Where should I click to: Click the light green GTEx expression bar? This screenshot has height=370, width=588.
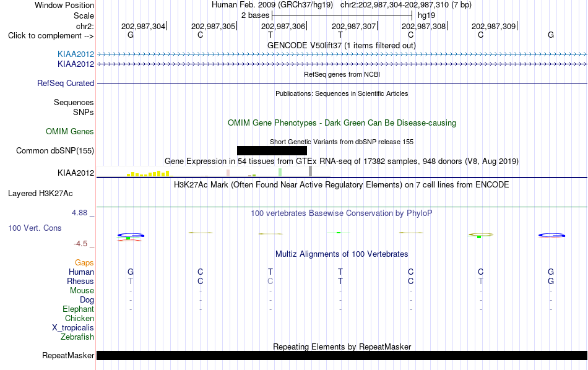(x=280, y=173)
